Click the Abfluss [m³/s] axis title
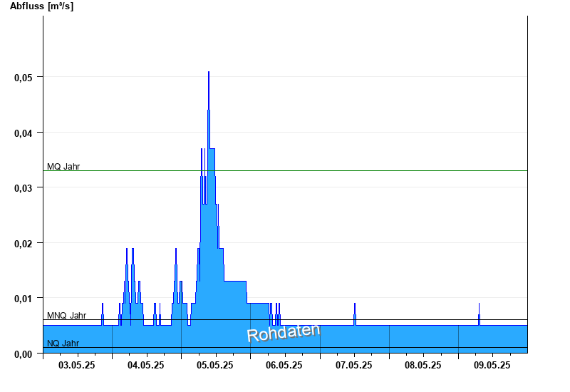The width and height of the screenshot is (570, 392). tap(42, 6)
